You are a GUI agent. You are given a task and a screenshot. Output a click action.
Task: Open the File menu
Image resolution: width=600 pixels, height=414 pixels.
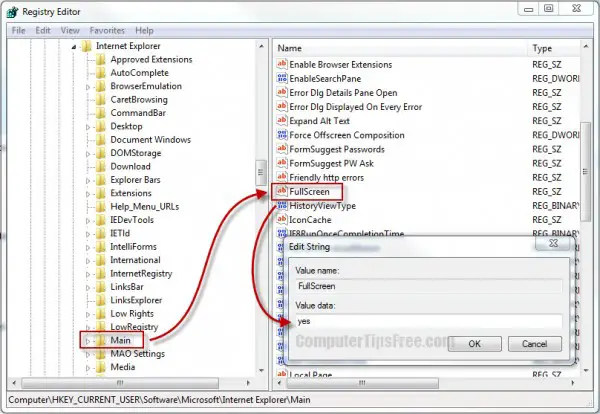point(18,30)
